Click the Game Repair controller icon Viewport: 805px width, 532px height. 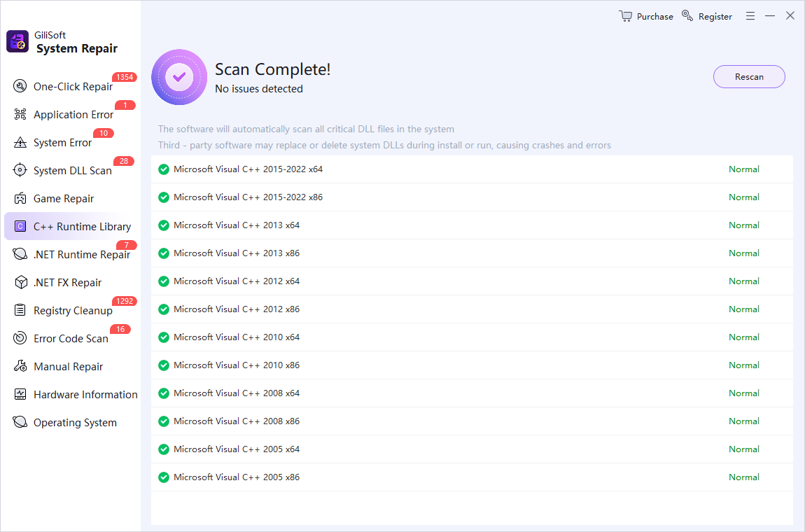click(20, 198)
